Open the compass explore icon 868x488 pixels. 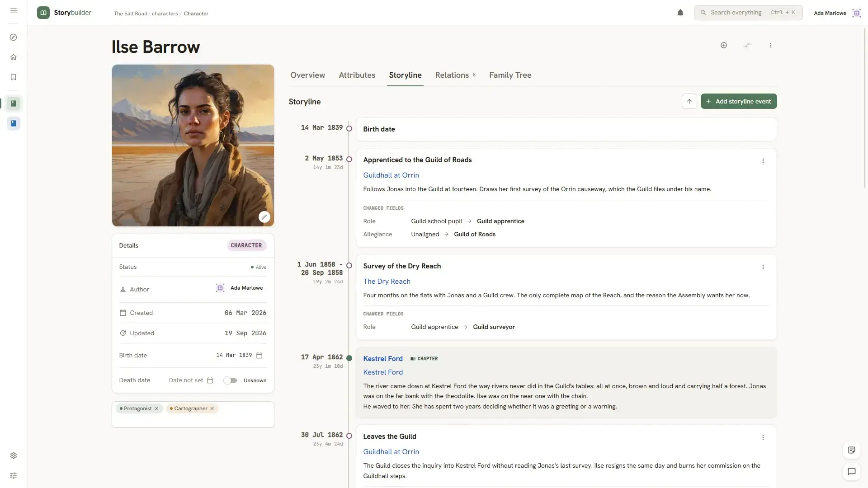click(14, 38)
